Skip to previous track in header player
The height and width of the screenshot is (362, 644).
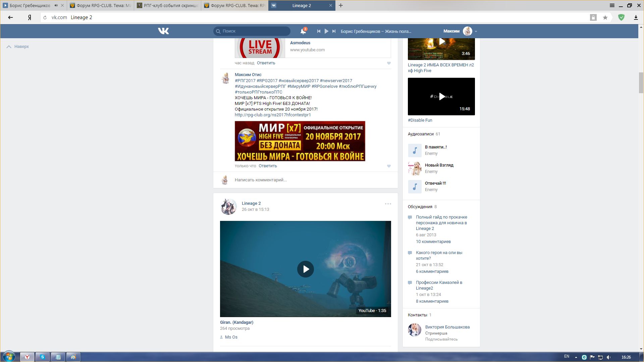click(319, 31)
